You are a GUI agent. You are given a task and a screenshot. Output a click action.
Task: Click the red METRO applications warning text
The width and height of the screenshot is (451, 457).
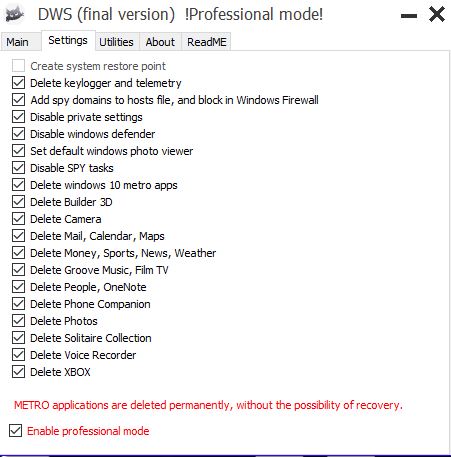tap(208, 405)
